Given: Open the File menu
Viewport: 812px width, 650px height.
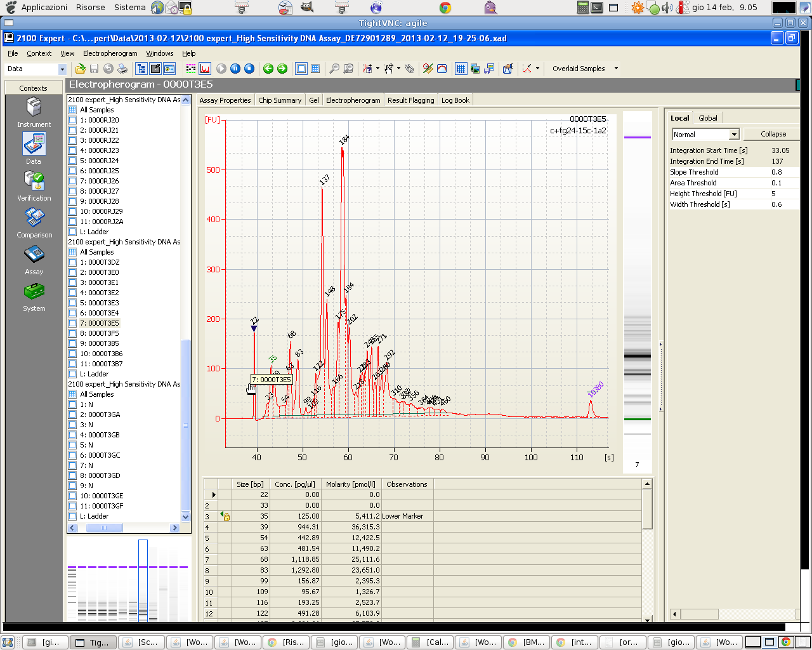Looking at the screenshot, I should [x=13, y=53].
